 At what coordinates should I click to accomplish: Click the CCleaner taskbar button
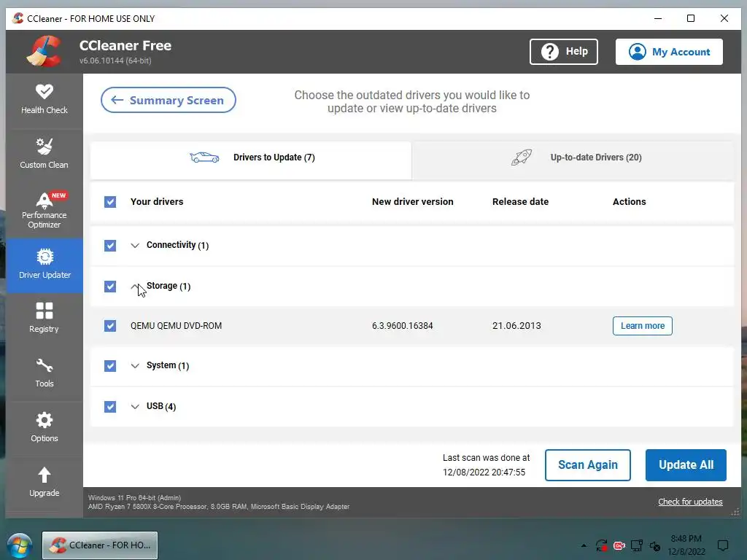(100, 545)
